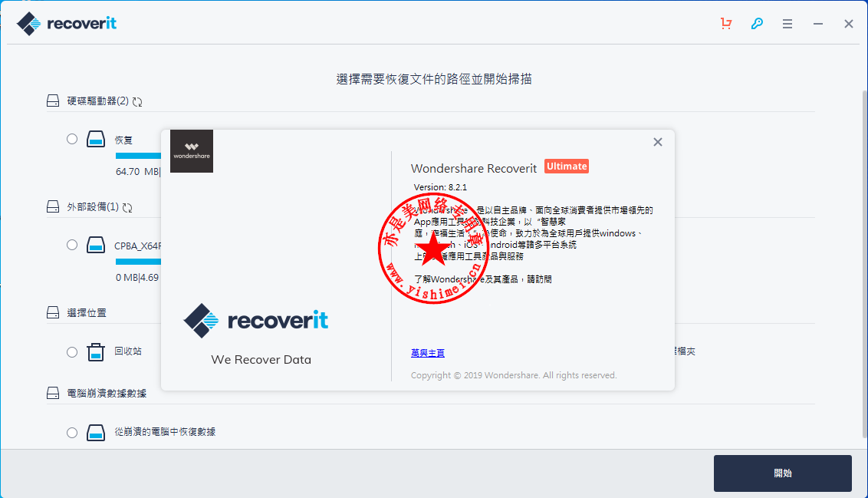Image resolution: width=868 pixels, height=498 pixels.
Task: Click the 恢复 drive usage progress bar
Action: (138, 156)
